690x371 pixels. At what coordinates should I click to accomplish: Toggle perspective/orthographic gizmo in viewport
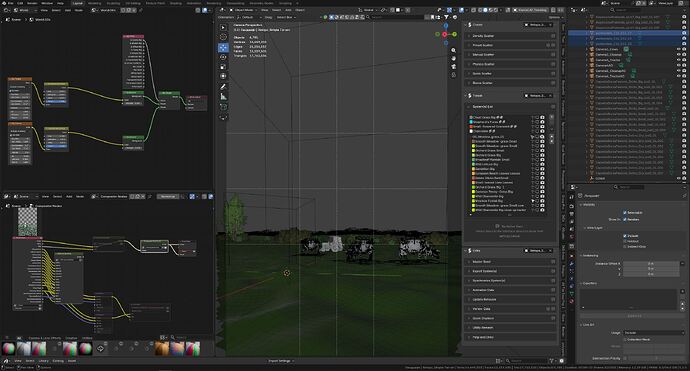tap(454, 75)
